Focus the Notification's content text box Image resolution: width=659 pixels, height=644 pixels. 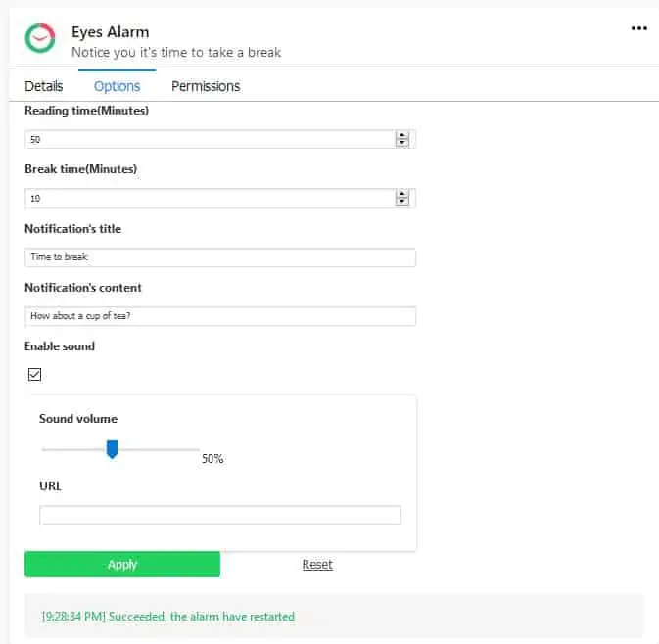click(x=220, y=316)
